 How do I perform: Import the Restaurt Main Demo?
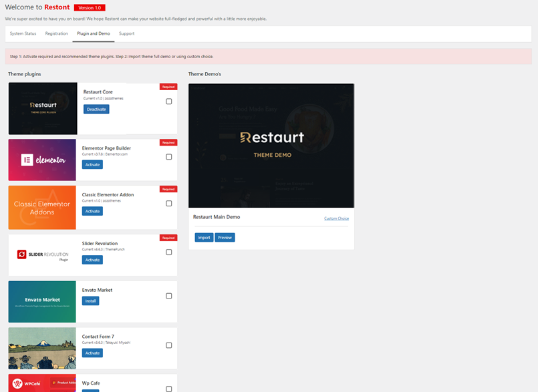[204, 237]
